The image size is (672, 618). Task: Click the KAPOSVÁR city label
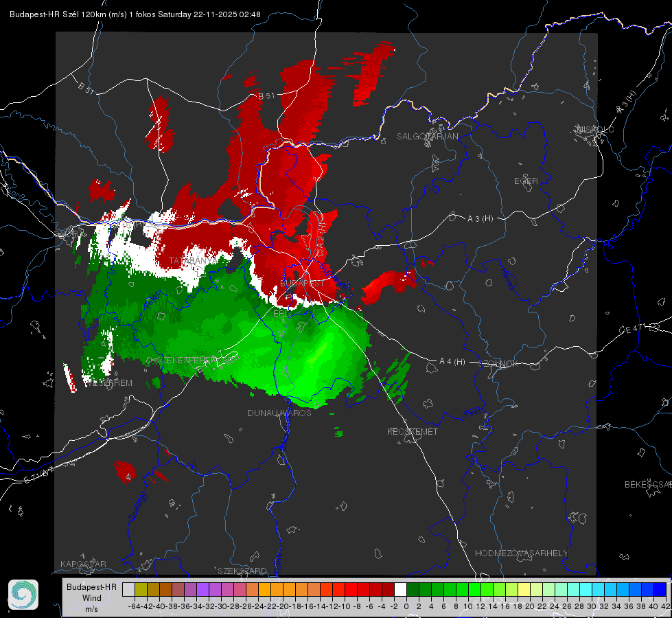(x=83, y=564)
